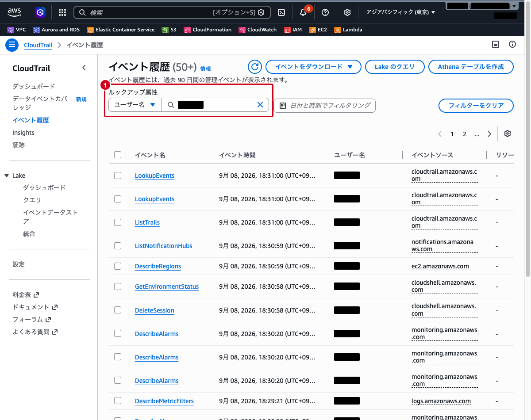Open the console settings gear icon

click(347, 12)
